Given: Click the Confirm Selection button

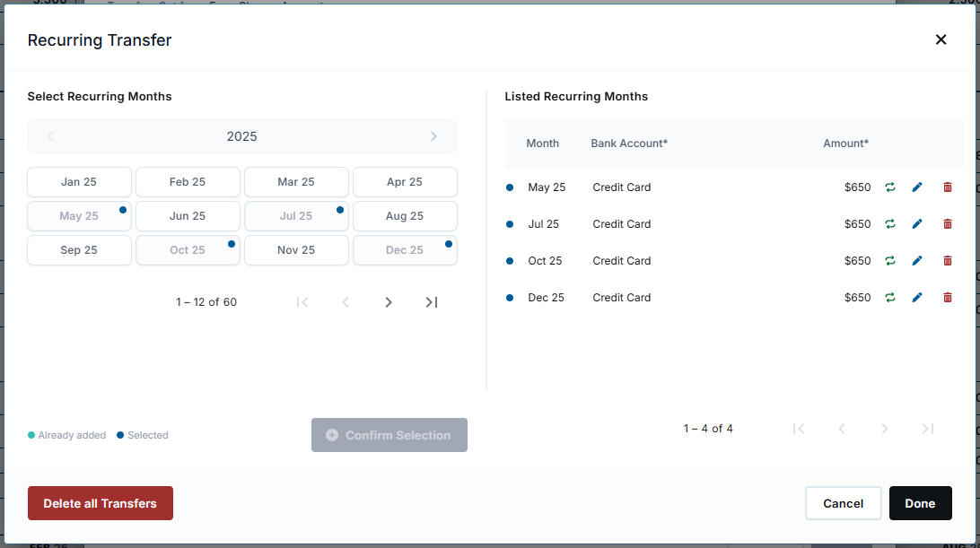Looking at the screenshot, I should (x=389, y=435).
